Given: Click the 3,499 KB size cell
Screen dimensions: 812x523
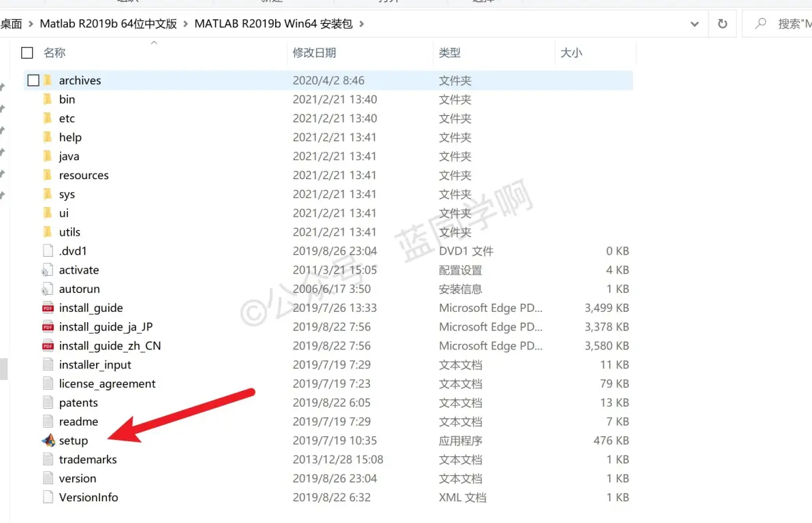Looking at the screenshot, I should [x=606, y=308].
